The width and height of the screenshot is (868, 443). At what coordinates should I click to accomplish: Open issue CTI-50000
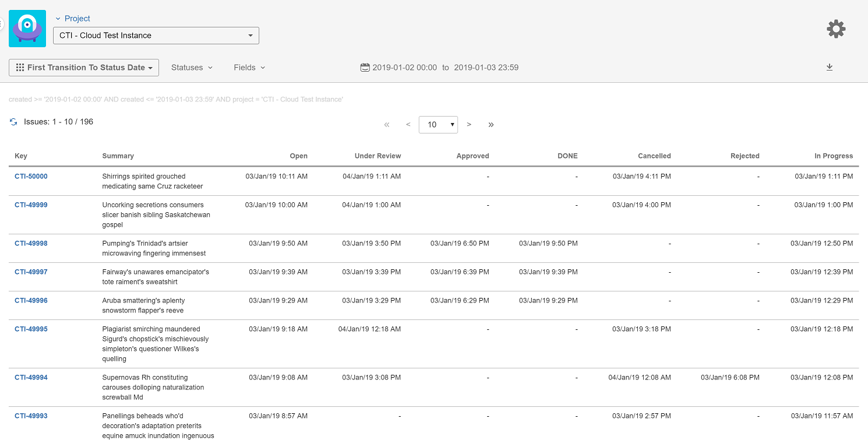point(31,176)
